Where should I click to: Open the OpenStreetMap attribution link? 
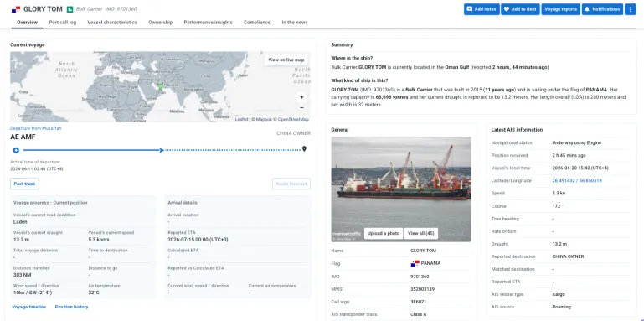tap(293, 119)
